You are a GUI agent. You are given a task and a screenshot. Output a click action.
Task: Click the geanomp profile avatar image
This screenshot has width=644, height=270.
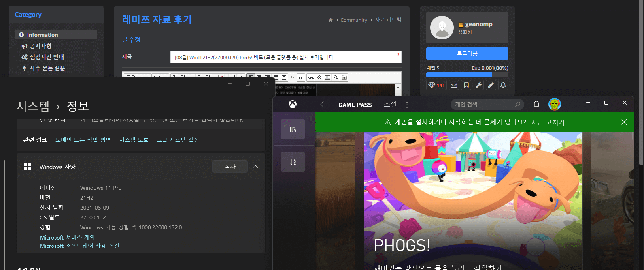tap(442, 28)
